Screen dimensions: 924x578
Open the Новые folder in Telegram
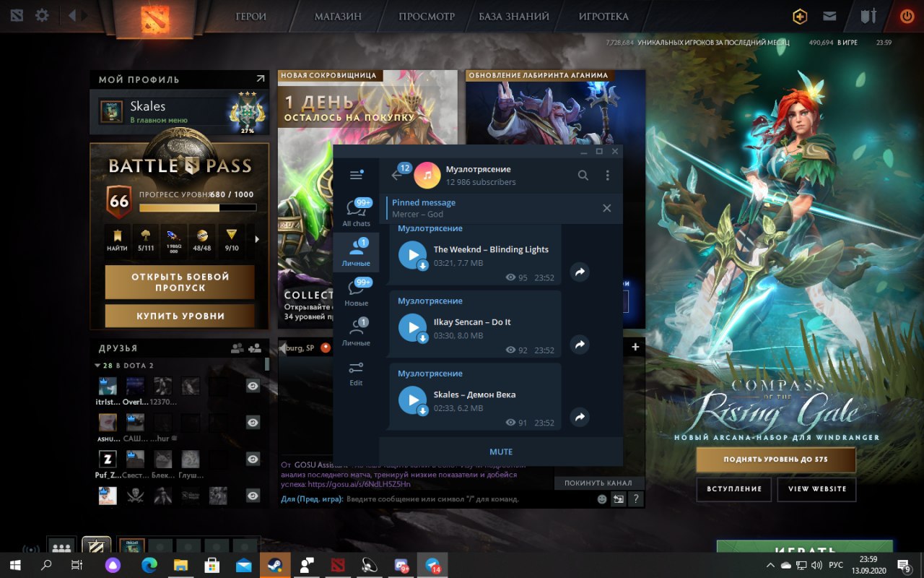tap(357, 292)
